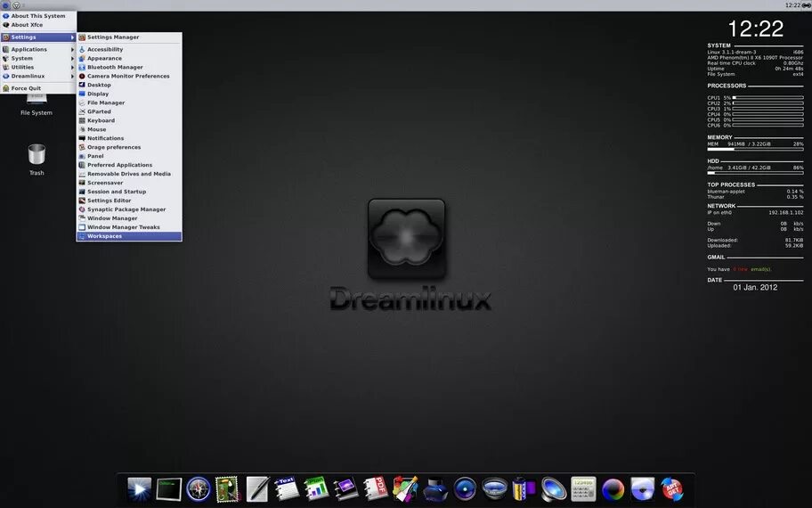Viewport: 812px width, 508px height.
Task: Open Mouse settings
Action: click(x=129, y=129)
